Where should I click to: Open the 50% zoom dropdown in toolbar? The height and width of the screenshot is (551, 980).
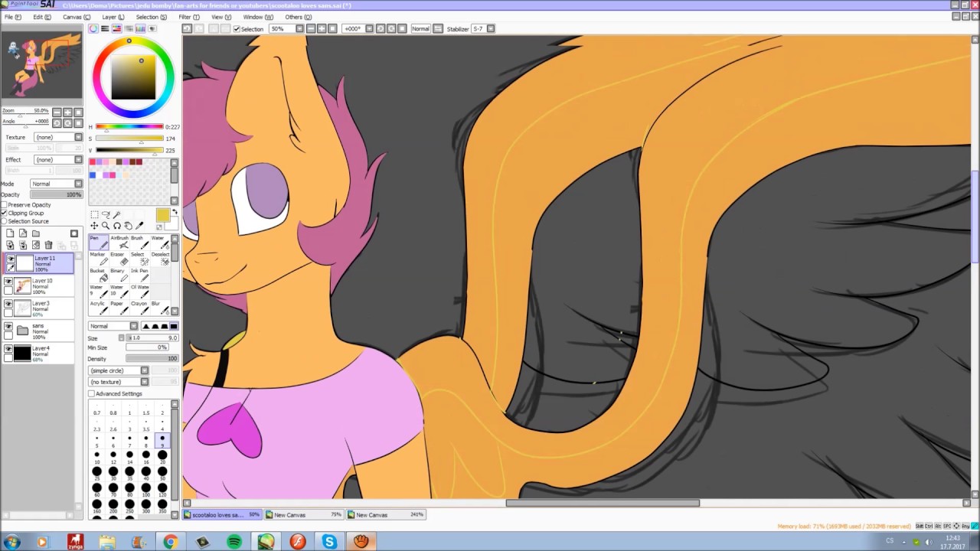pyautogui.click(x=286, y=29)
